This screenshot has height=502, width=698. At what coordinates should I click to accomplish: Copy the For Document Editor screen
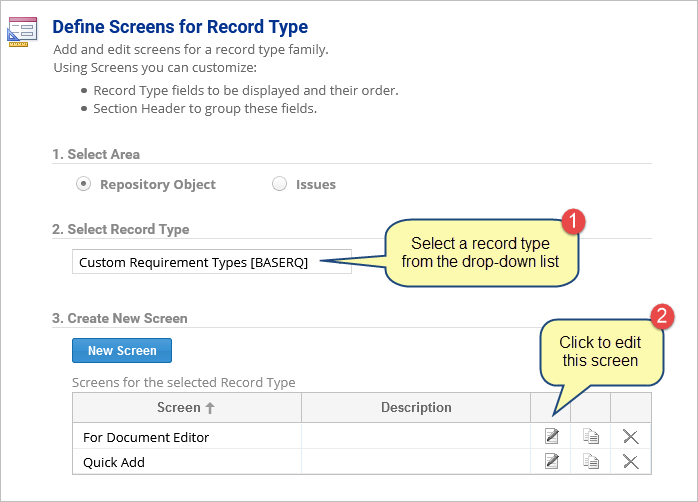[x=591, y=436]
